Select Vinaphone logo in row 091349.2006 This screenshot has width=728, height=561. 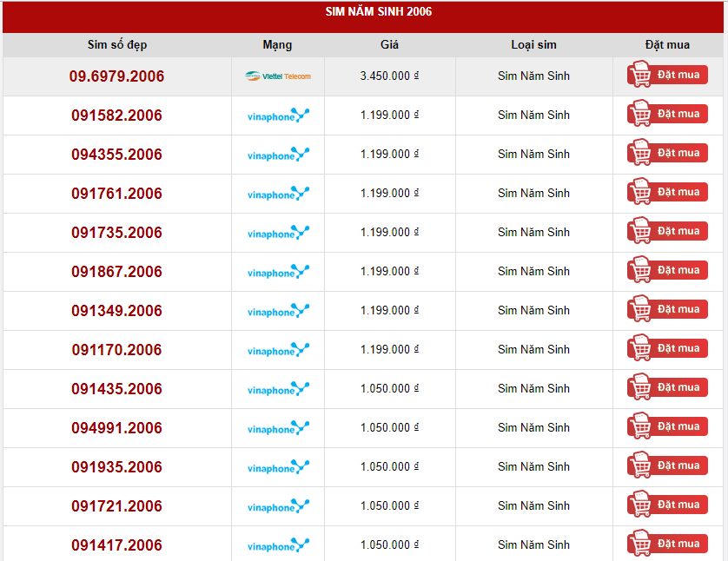(278, 310)
